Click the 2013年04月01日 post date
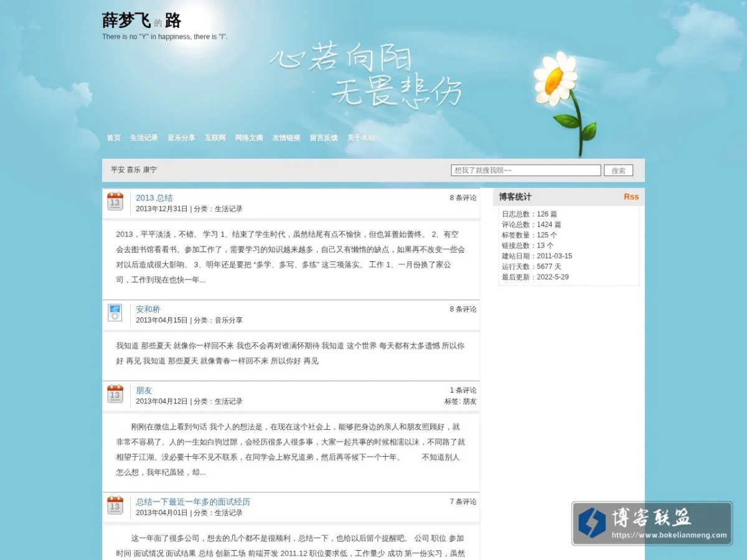This screenshot has height=560, width=747. point(162,513)
